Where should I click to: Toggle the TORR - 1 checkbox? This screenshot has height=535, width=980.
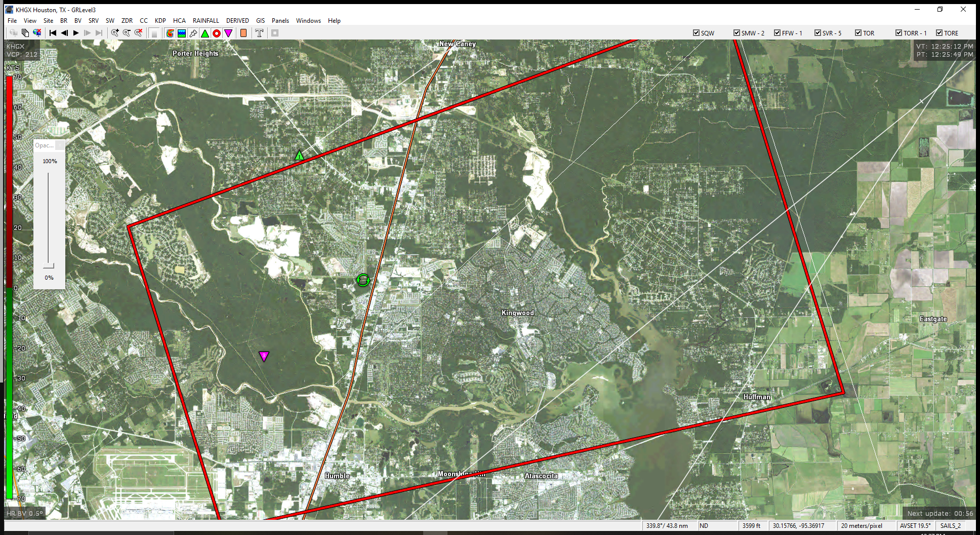pos(899,33)
